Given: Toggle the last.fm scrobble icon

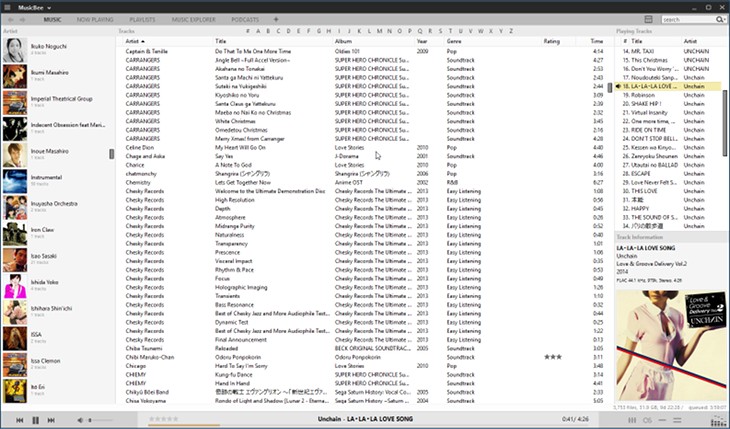Looking at the screenshot, I should click(x=647, y=420).
